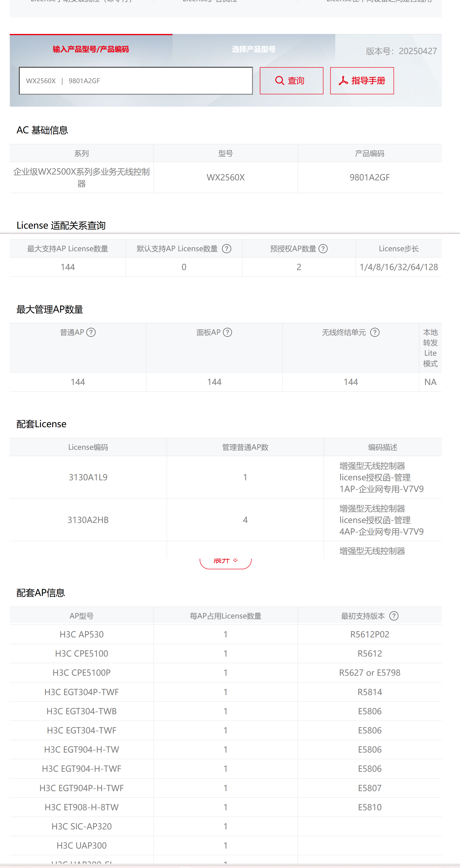Select 管理普通AP数 value 4 for 3130A2HB

(x=245, y=520)
